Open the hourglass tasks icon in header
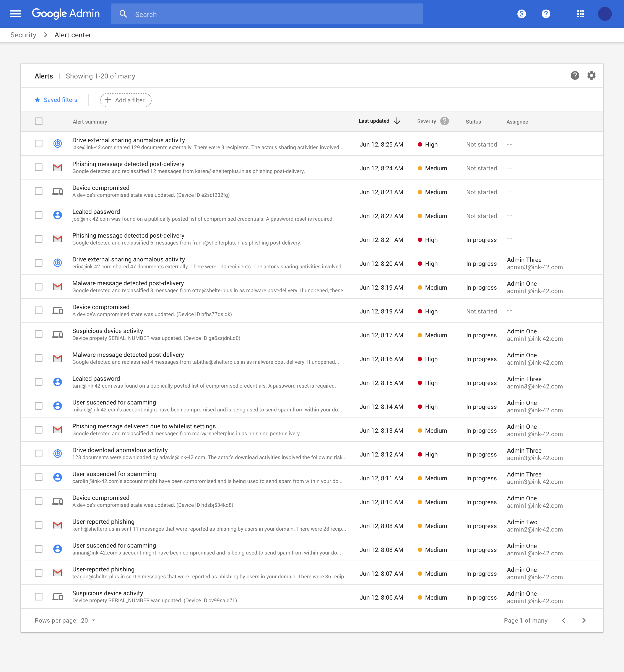 pos(521,14)
